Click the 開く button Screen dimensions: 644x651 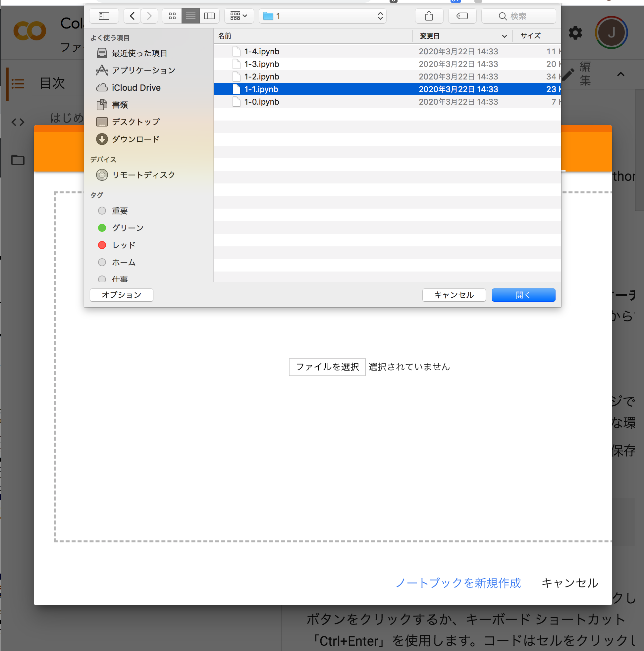523,295
